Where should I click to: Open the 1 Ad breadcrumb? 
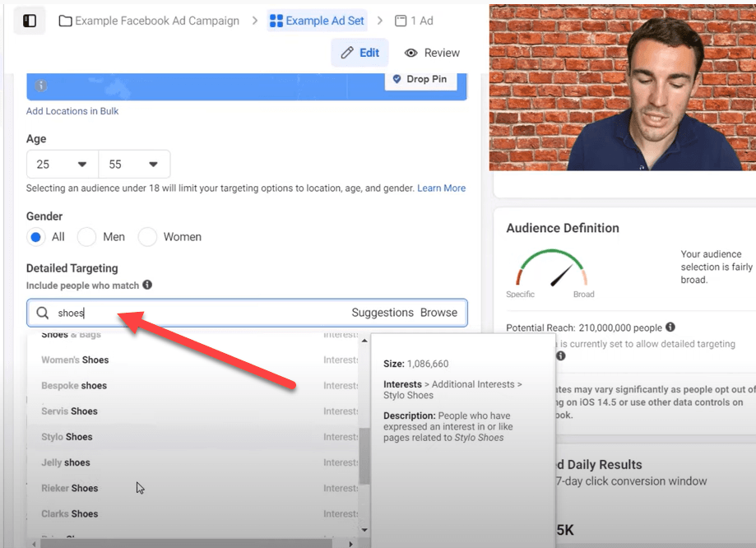pos(414,21)
